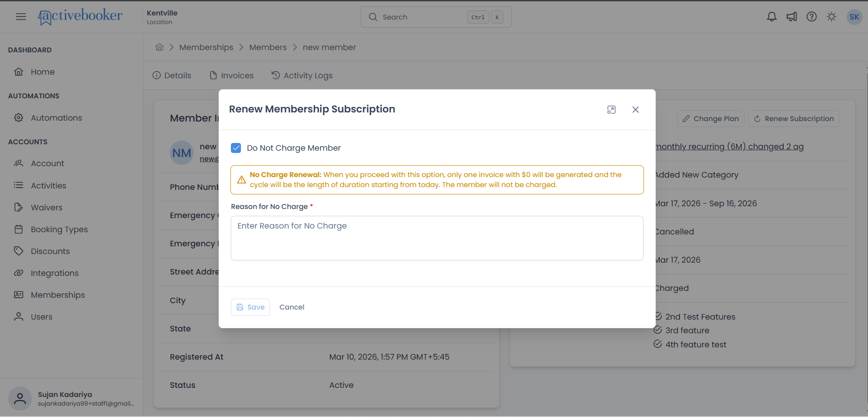
Task: Open Memberships in sidebar
Action: click(58, 295)
